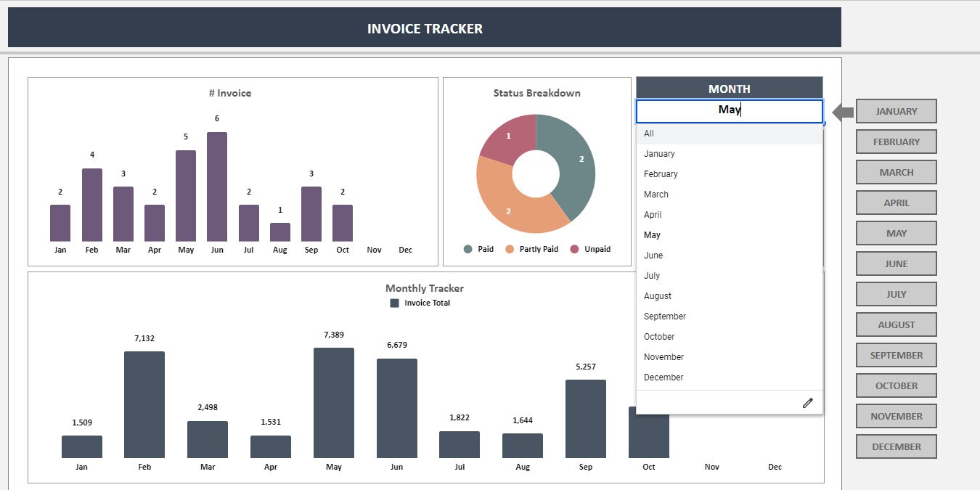Choose February from the dropdown list
The image size is (980, 490).
(730, 174)
